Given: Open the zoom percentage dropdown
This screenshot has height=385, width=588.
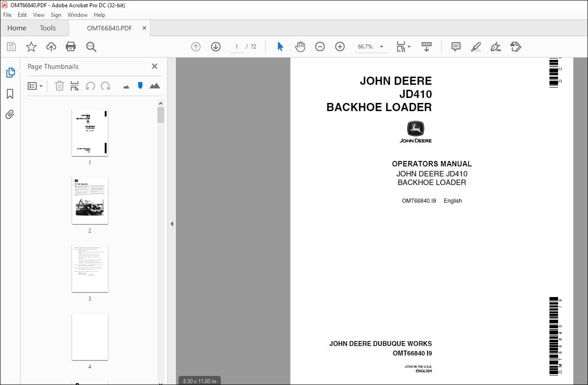Looking at the screenshot, I should click(381, 47).
